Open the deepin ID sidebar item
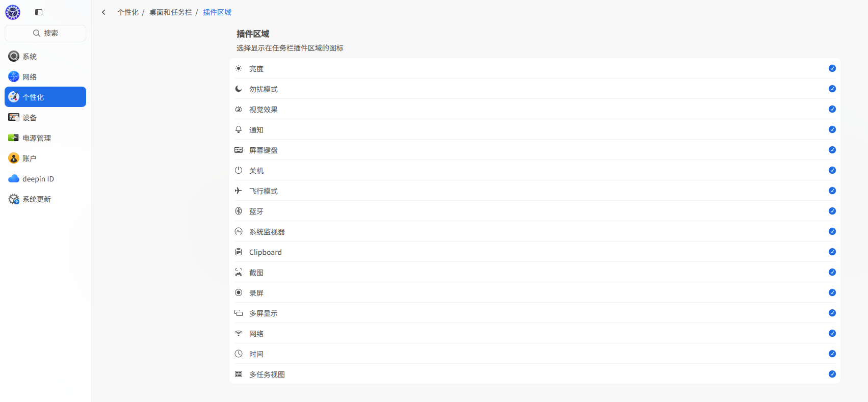 coord(45,178)
